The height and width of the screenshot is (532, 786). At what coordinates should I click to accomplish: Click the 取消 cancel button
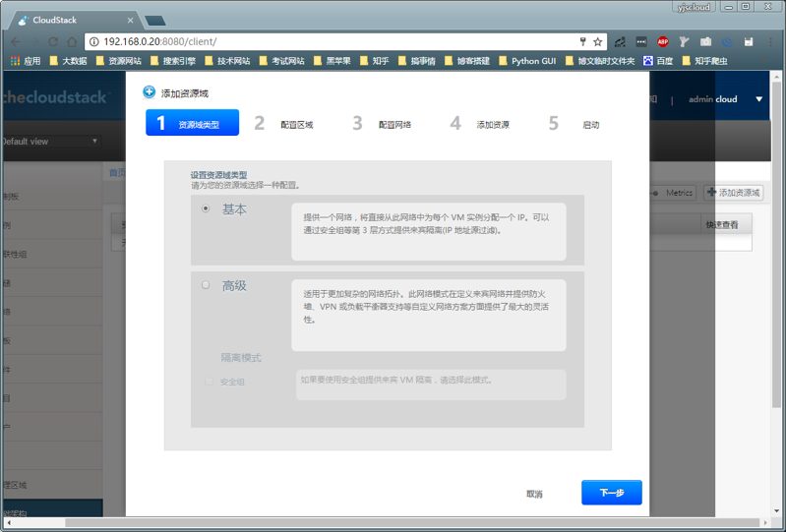coord(534,494)
